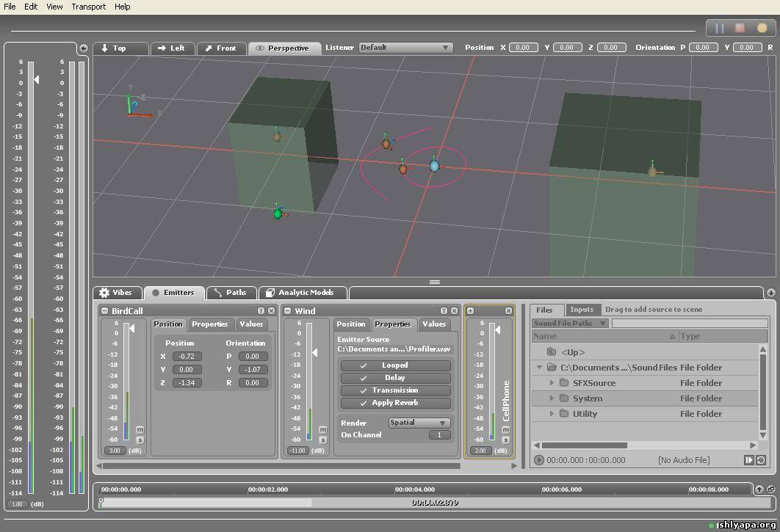Play the audio file preview
The height and width of the screenshot is (532, 780).
539,460
